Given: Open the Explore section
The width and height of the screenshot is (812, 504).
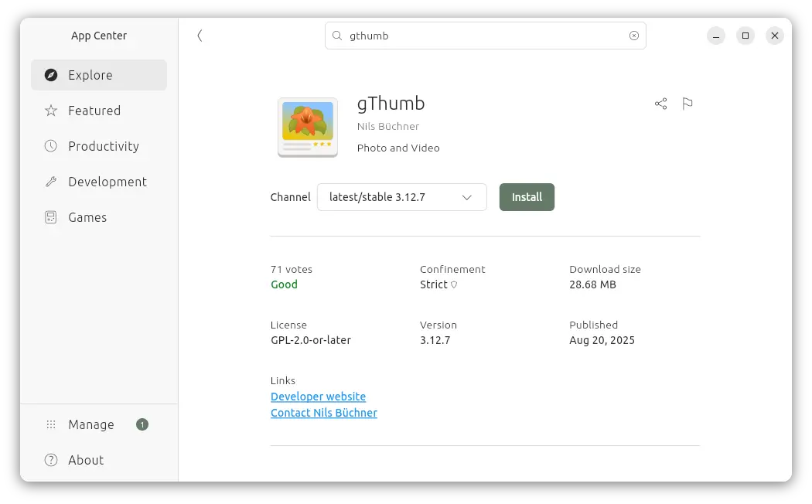Looking at the screenshot, I should point(99,75).
